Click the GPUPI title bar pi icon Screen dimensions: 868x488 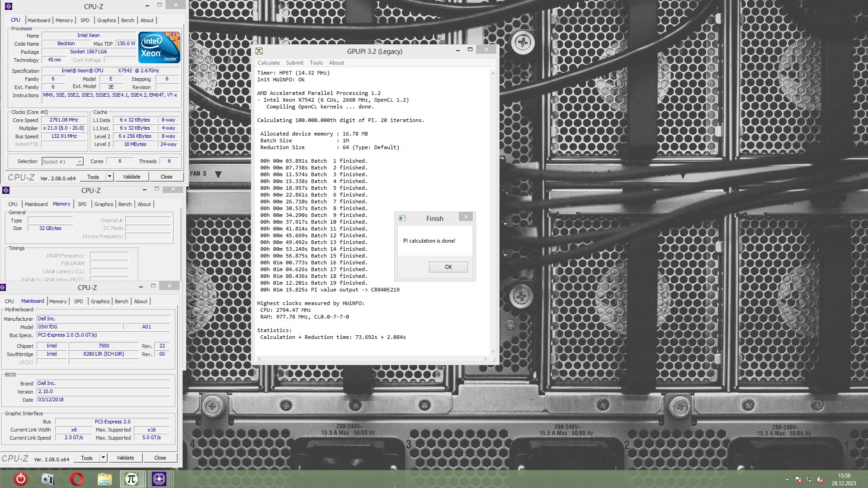tap(259, 51)
